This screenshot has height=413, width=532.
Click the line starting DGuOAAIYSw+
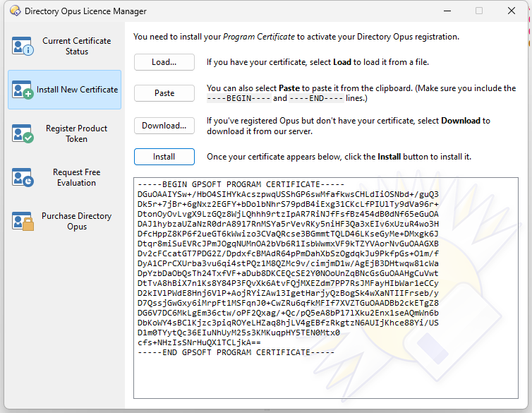288,194
